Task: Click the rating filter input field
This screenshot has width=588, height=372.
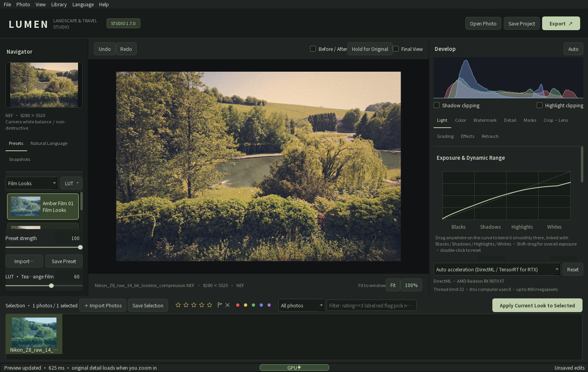Action: click(371, 305)
